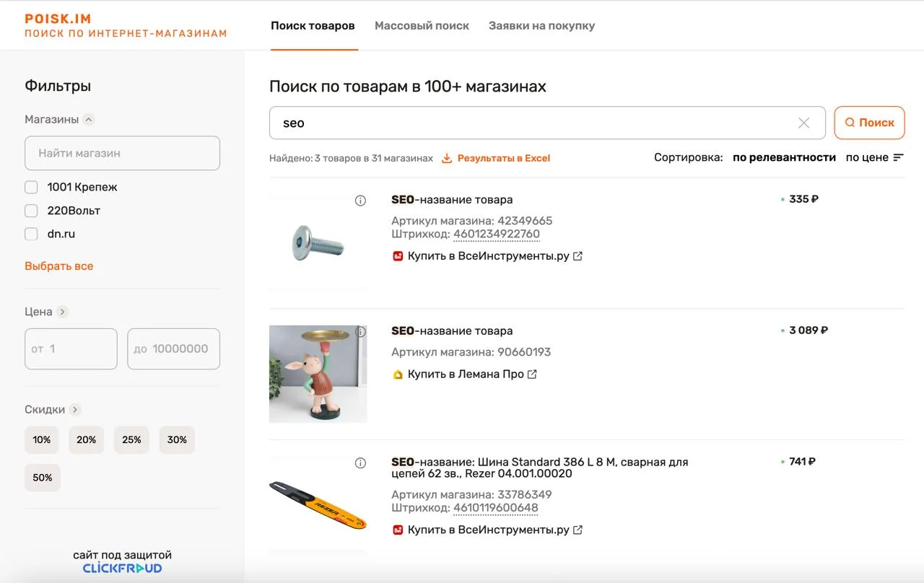Check the 1001 Крепеж store checkbox
The height and width of the screenshot is (583, 924).
tap(31, 188)
